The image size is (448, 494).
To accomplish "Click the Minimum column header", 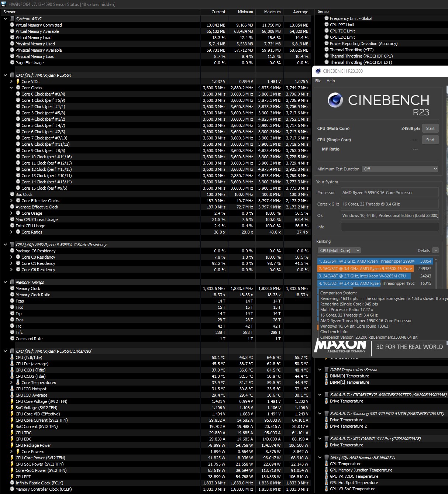I will point(242,12).
